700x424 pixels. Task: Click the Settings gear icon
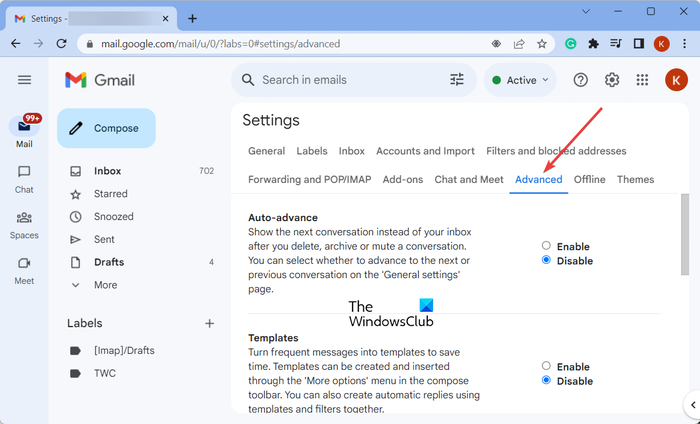coord(612,80)
